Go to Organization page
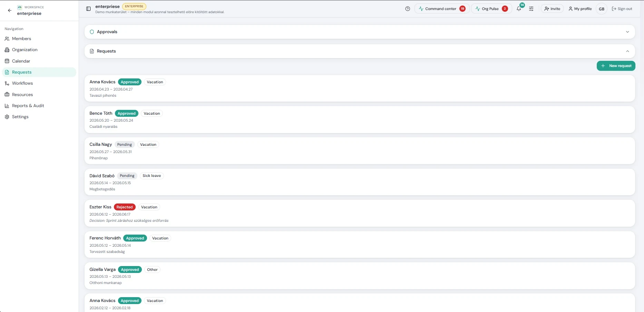644x312 pixels. coord(39,50)
